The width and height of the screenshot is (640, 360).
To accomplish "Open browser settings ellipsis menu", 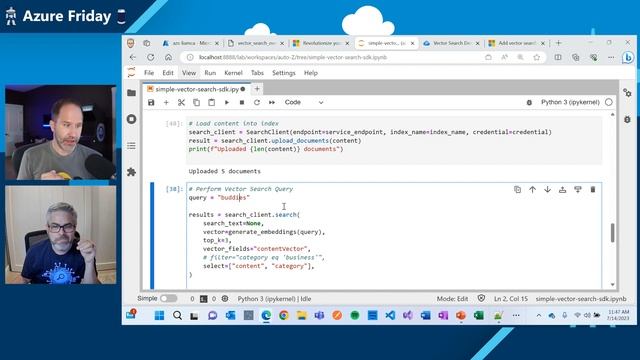I will 611,58.
